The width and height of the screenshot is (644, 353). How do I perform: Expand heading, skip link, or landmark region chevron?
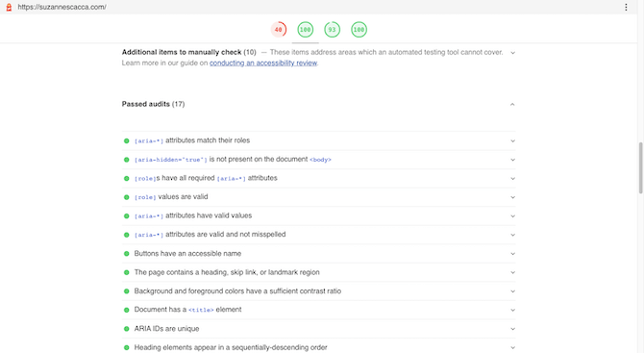(512, 272)
